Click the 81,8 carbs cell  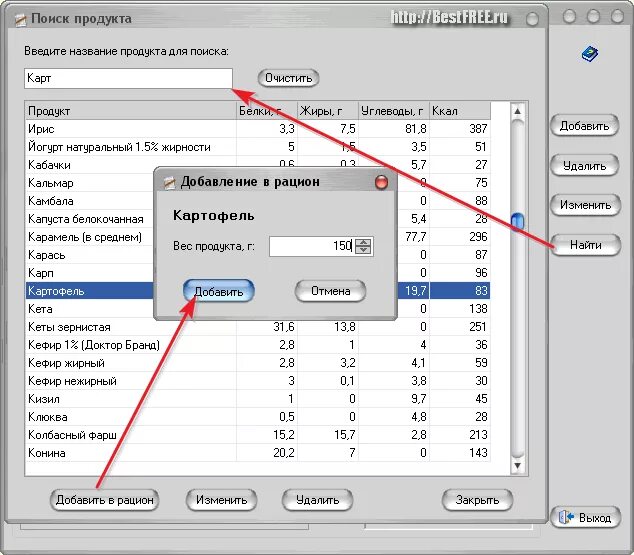(x=394, y=129)
